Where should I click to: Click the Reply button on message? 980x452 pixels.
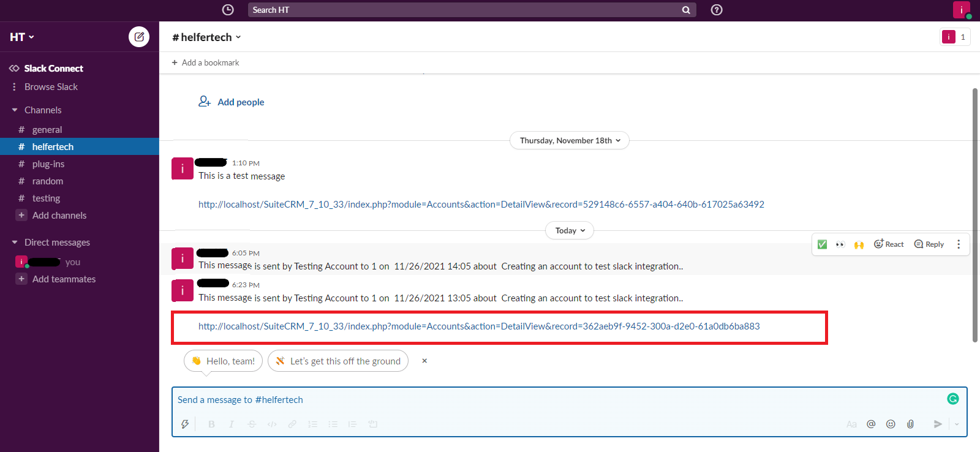click(x=929, y=244)
